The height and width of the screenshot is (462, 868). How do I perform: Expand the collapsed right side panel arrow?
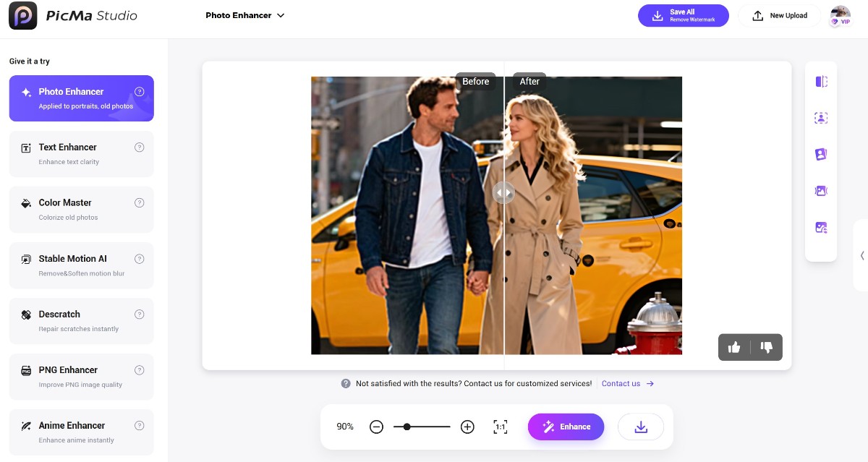[x=862, y=255]
